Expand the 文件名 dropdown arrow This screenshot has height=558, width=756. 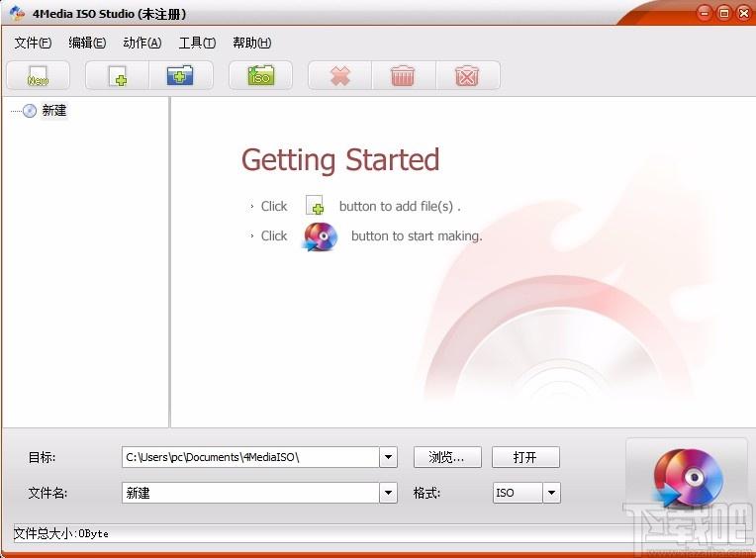click(388, 493)
